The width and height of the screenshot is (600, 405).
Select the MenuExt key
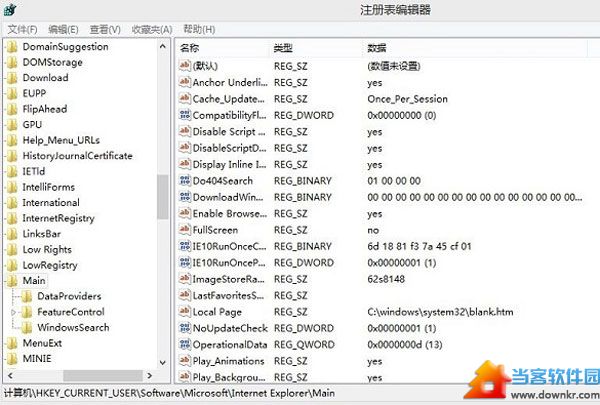(x=42, y=343)
